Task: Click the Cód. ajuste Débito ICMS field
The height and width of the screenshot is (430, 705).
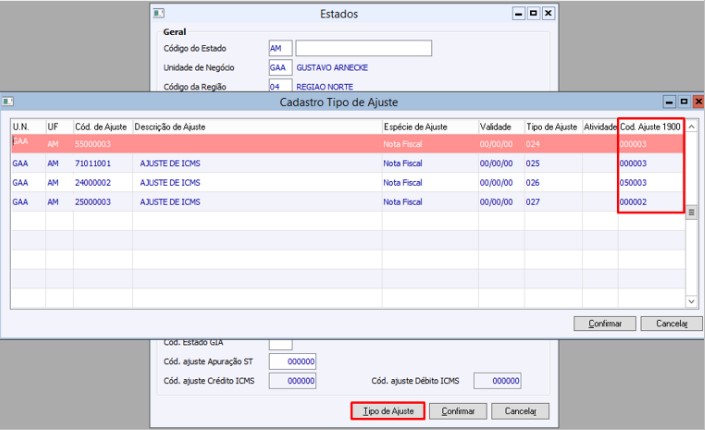Action: coord(497,381)
